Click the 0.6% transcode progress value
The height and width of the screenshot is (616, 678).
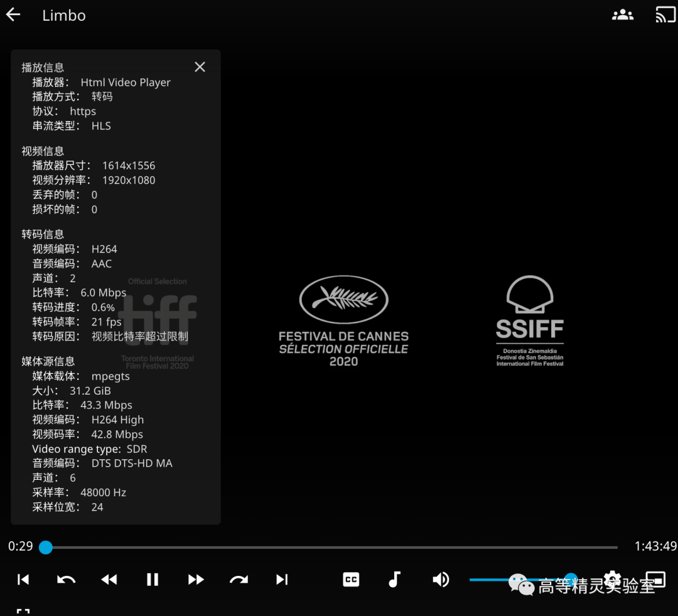[x=103, y=307]
